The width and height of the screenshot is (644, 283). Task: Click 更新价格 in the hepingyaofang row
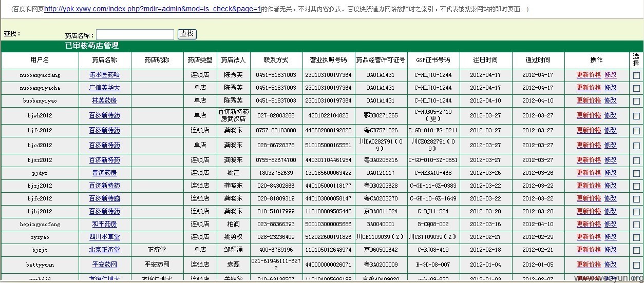tap(589, 224)
